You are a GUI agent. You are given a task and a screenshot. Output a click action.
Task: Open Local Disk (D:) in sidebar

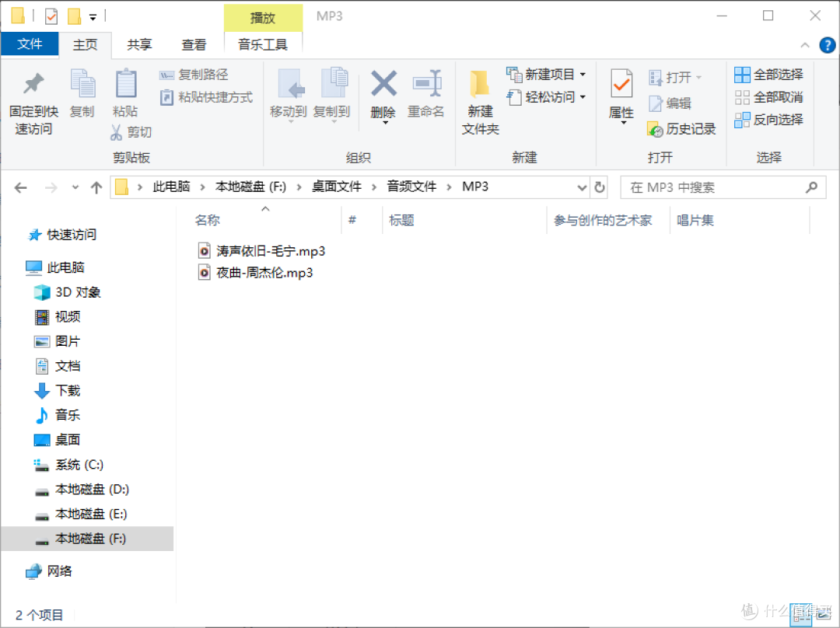(x=82, y=489)
